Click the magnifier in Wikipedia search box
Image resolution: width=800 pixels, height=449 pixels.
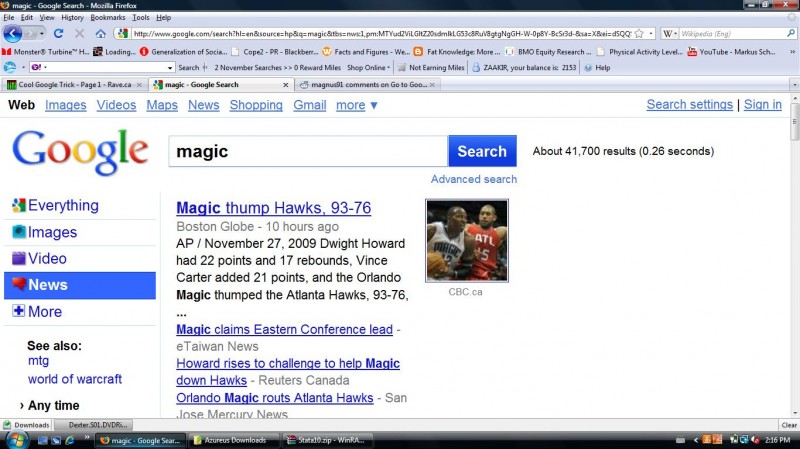tap(790, 33)
